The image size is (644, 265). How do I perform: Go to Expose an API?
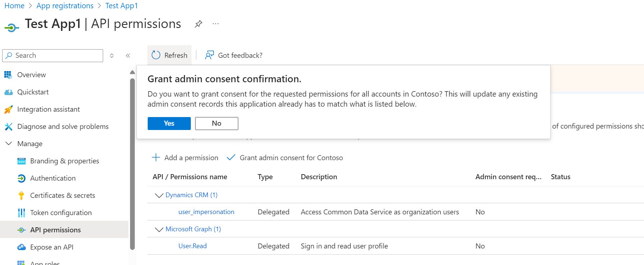[51, 247]
